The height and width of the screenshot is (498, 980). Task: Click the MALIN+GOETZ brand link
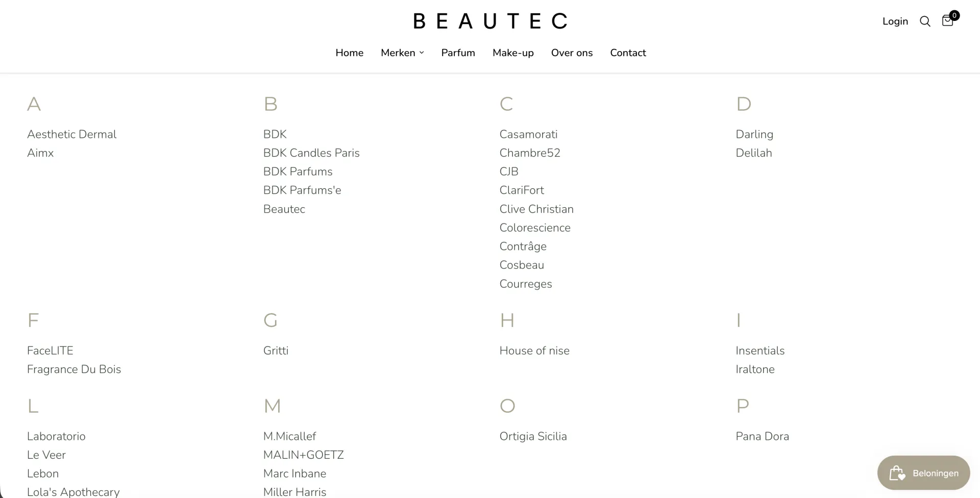[304, 455]
